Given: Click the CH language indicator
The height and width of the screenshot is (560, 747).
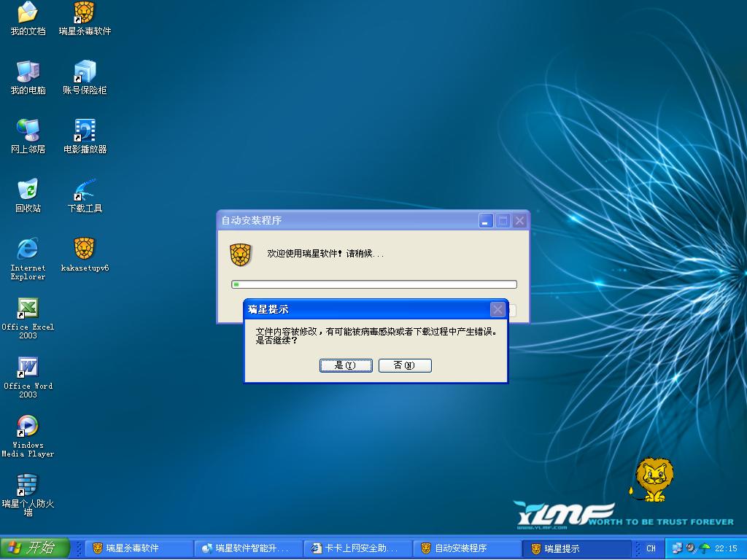Looking at the screenshot, I should tap(651, 548).
